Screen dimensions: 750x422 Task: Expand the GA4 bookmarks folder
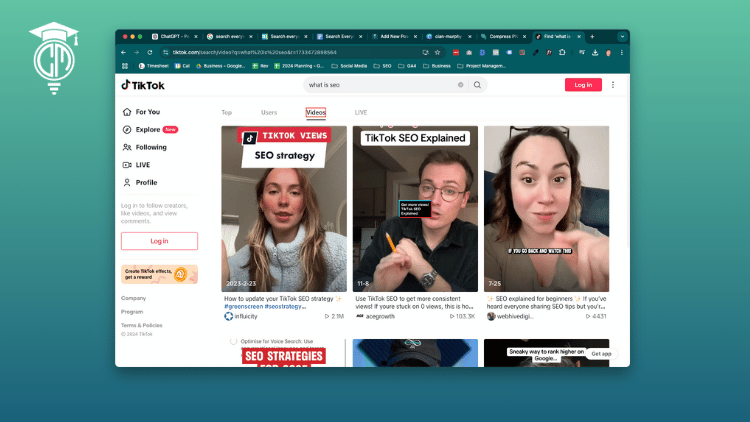click(407, 66)
